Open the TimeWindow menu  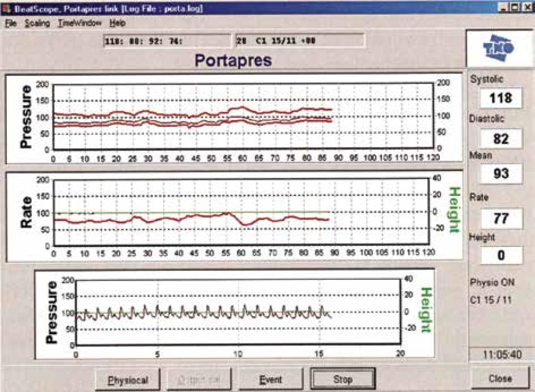pyautogui.click(x=79, y=23)
